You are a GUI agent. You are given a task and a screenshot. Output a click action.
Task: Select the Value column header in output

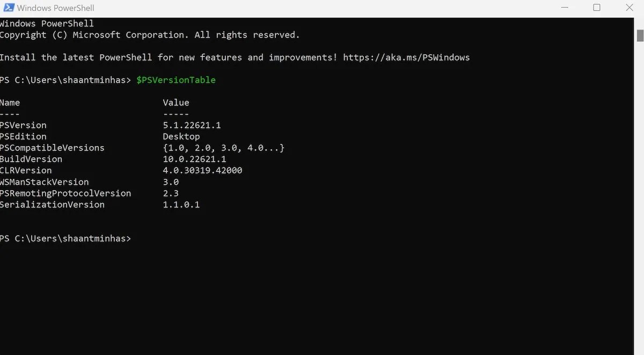click(175, 102)
